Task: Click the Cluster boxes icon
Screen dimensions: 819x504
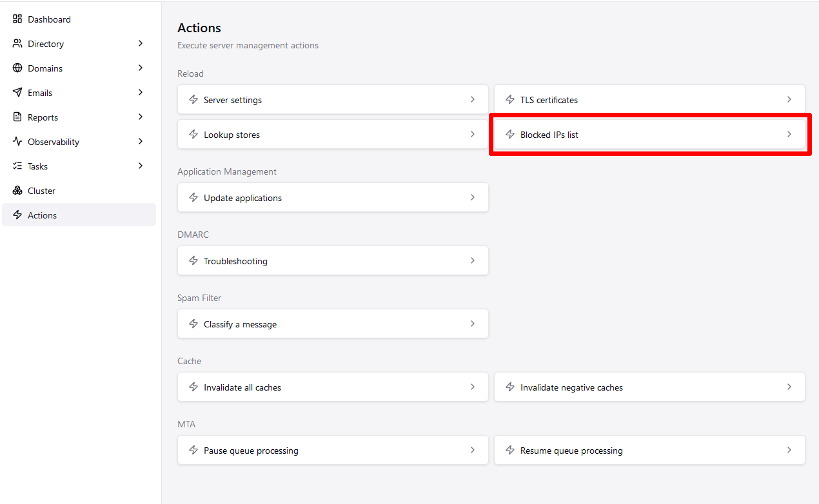Action: pyautogui.click(x=17, y=191)
